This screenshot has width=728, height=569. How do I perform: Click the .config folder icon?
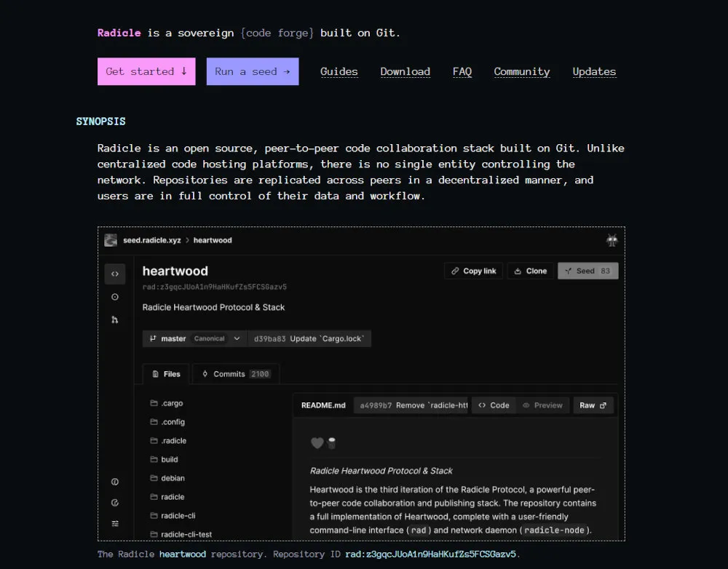pyautogui.click(x=154, y=421)
